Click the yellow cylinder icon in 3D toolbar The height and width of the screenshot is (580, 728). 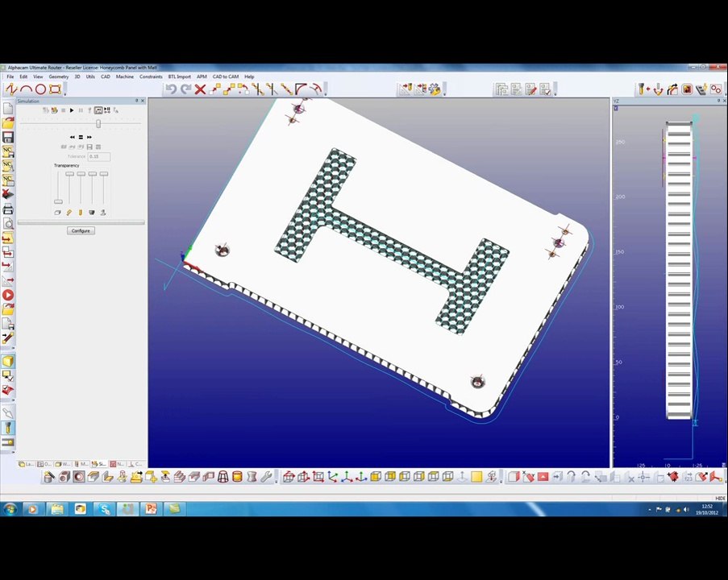[x=237, y=477]
